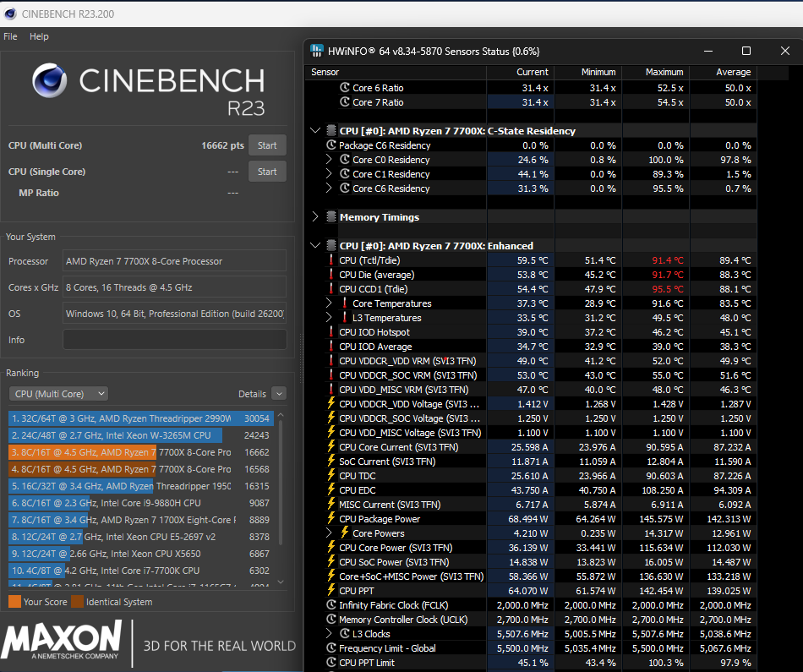This screenshot has height=672, width=803.
Task: Click the HWiNFO app icon in title bar
Action: click(x=317, y=51)
